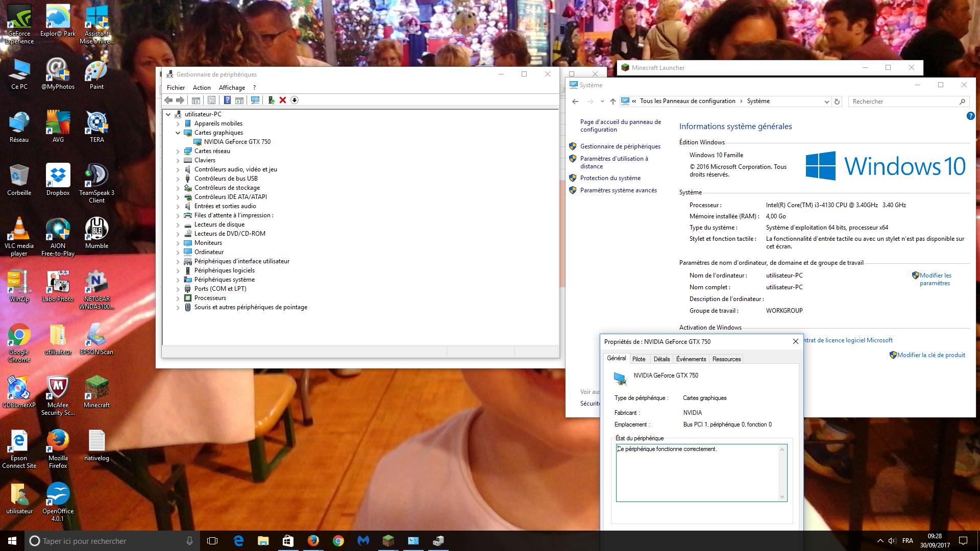
Task: Click Modifier les paramètres link
Action: pos(935,279)
